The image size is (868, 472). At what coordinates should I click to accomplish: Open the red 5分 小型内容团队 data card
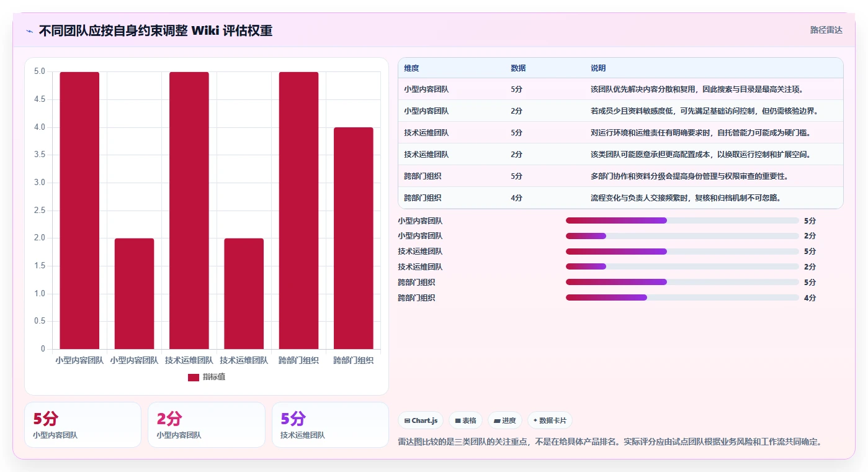(x=83, y=425)
